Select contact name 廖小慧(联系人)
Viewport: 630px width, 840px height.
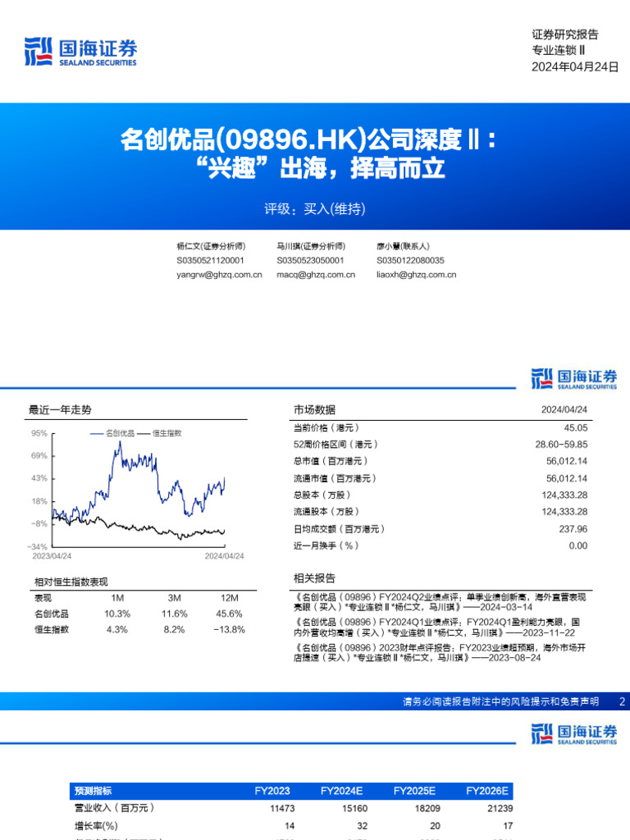(403, 246)
